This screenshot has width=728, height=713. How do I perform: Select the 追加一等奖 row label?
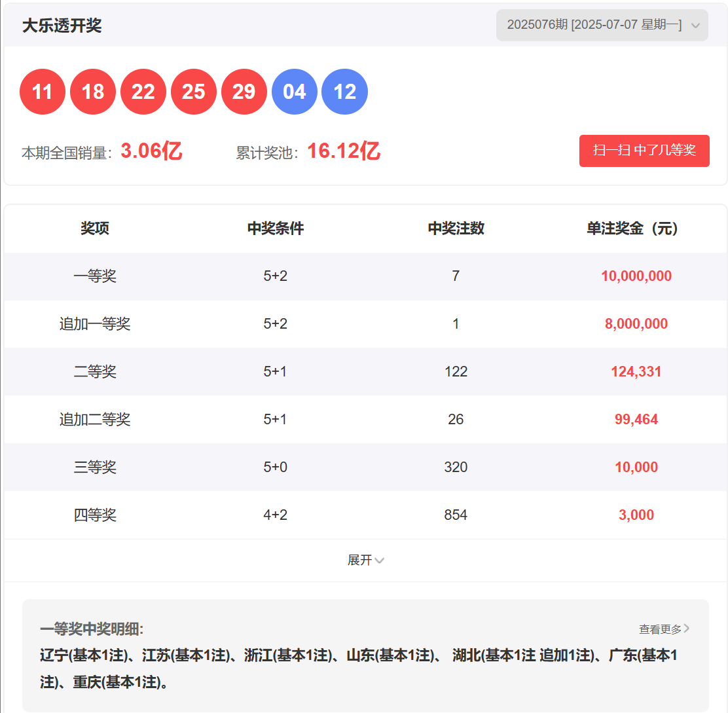pyautogui.click(x=95, y=323)
